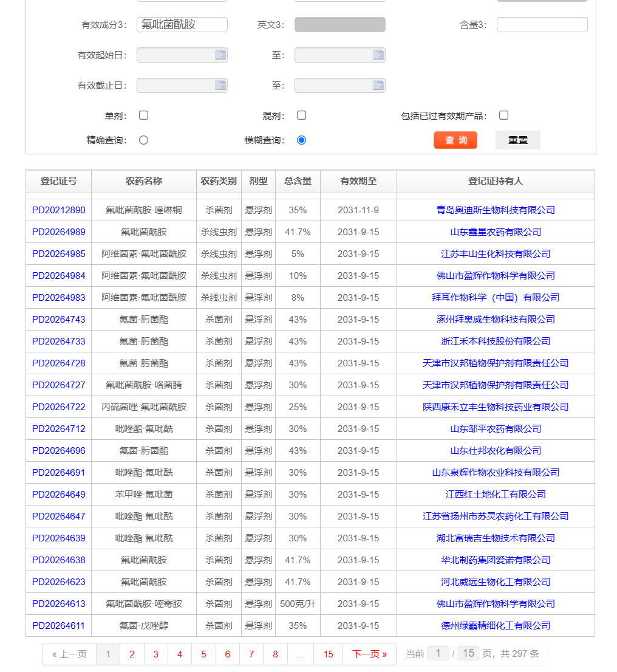This screenshot has height=672, width=617.
Task: Go to page 2
Action: [x=132, y=654]
